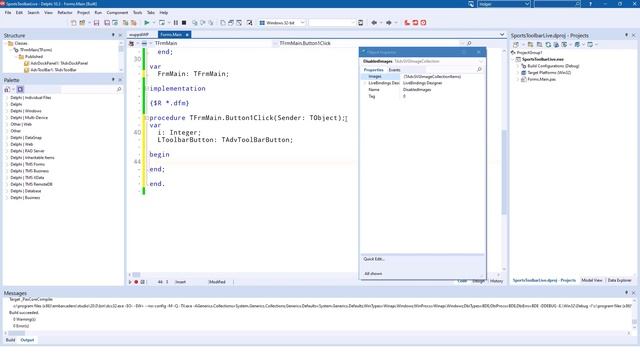Click the search icon above the code editor

[x=469, y=43]
